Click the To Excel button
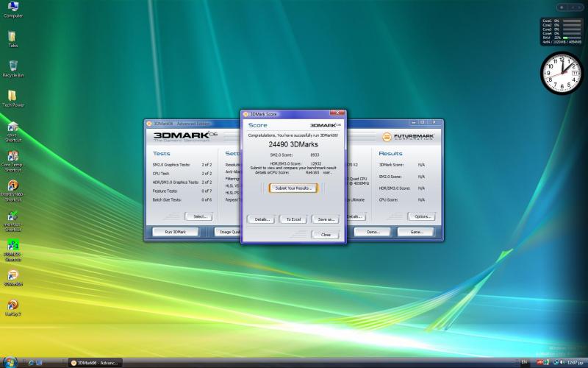 click(x=293, y=219)
